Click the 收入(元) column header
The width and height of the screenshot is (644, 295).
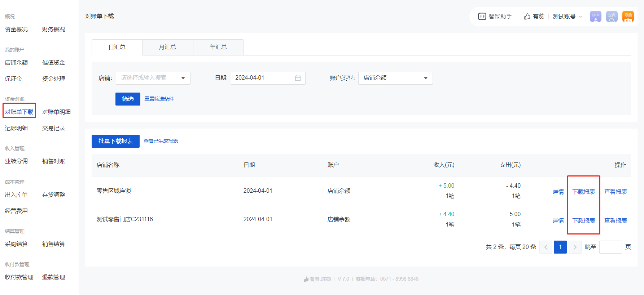(x=444, y=165)
